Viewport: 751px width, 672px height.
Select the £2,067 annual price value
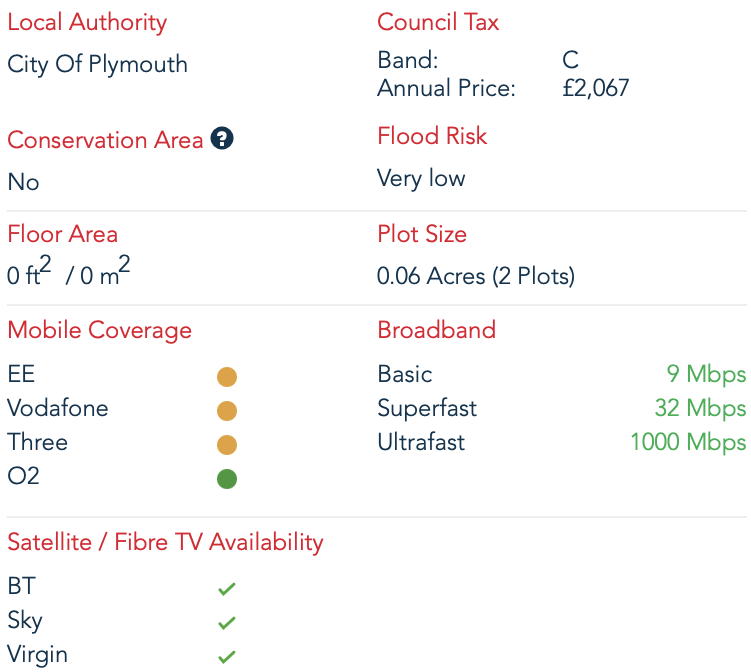pyautogui.click(x=595, y=88)
